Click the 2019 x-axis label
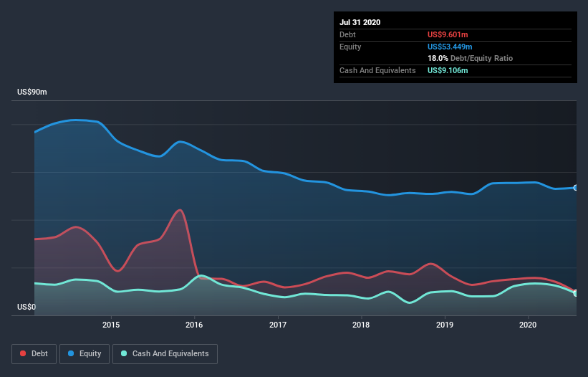This screenshot has width=588, height=377. (x=445, y=325)
